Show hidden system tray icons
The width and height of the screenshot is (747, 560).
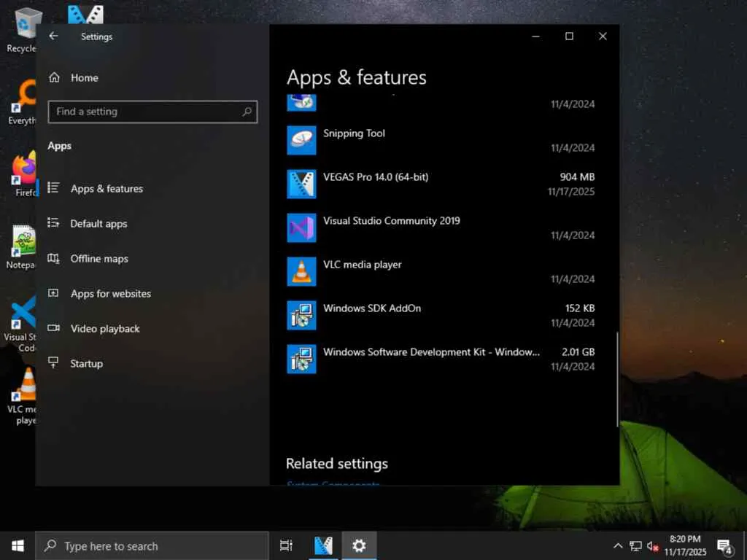coord(617,546)
